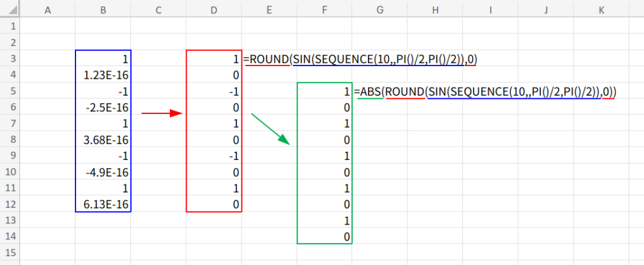Click cell F14 at bottom of green box
The image size is (644, 265).
325,236
